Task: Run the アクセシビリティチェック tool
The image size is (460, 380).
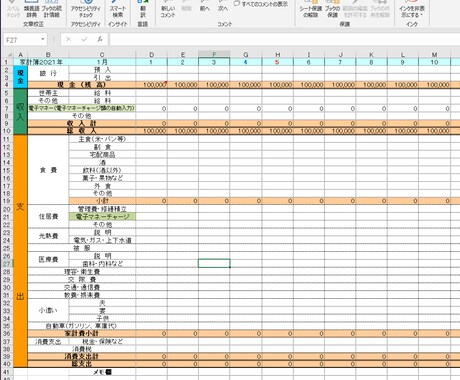Action: click(x=86, y=9)
